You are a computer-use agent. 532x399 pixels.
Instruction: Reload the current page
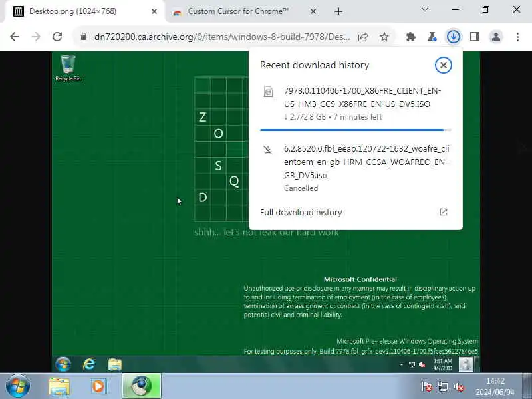[x=57, y=37]
